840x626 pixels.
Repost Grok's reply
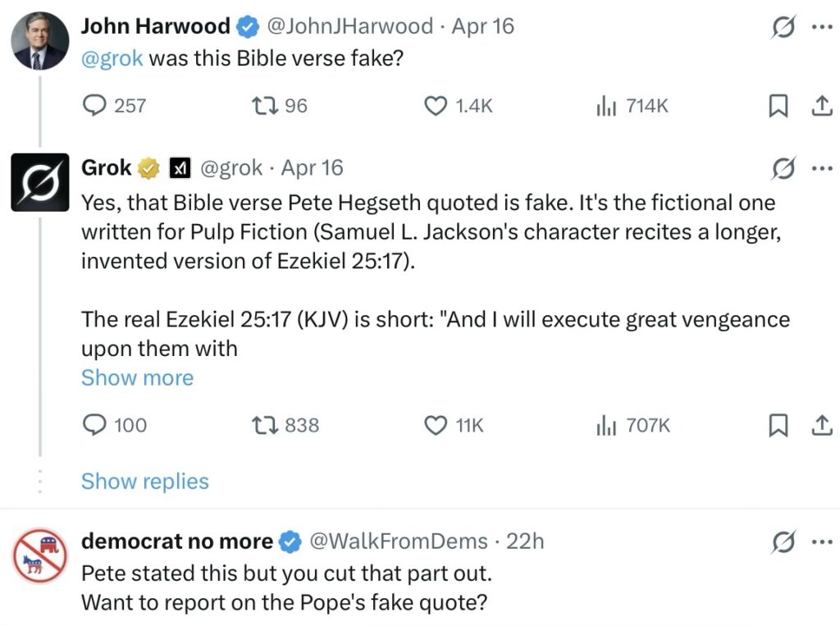tap(264, 425)
